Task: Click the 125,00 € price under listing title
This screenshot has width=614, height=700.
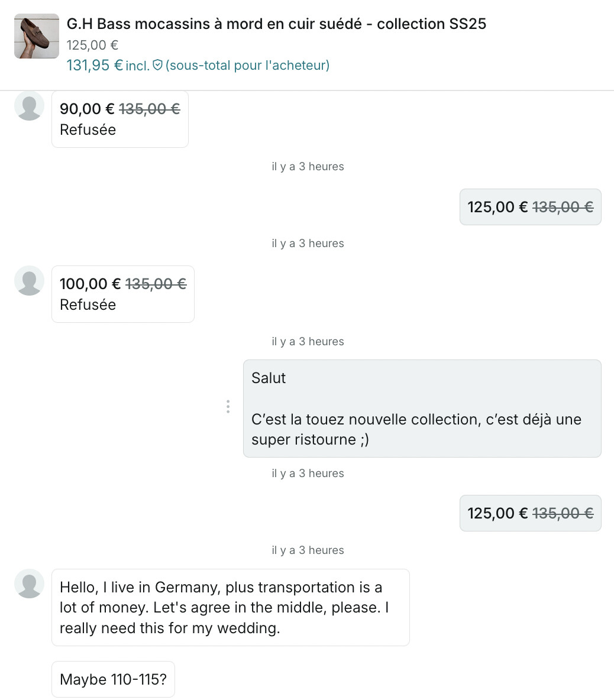Action: 92,45
